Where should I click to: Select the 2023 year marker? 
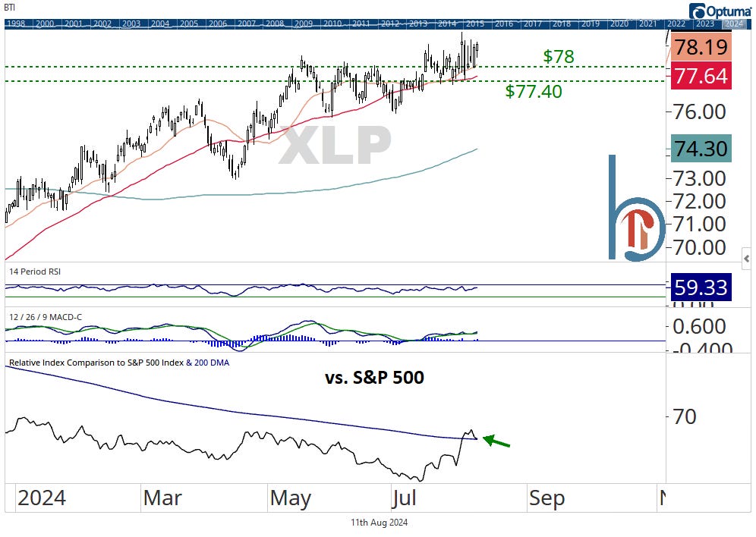pyautogui.click(x=705, y=24)
